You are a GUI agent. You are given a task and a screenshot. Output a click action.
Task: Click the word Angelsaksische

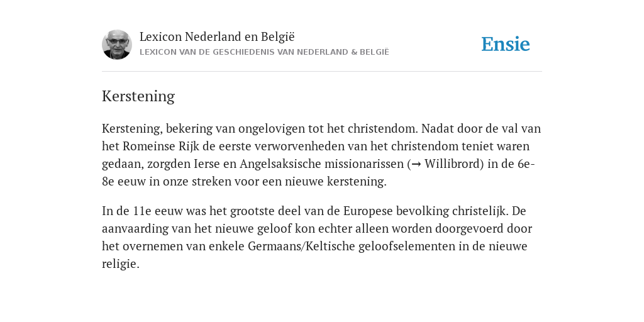pos(280,164)
